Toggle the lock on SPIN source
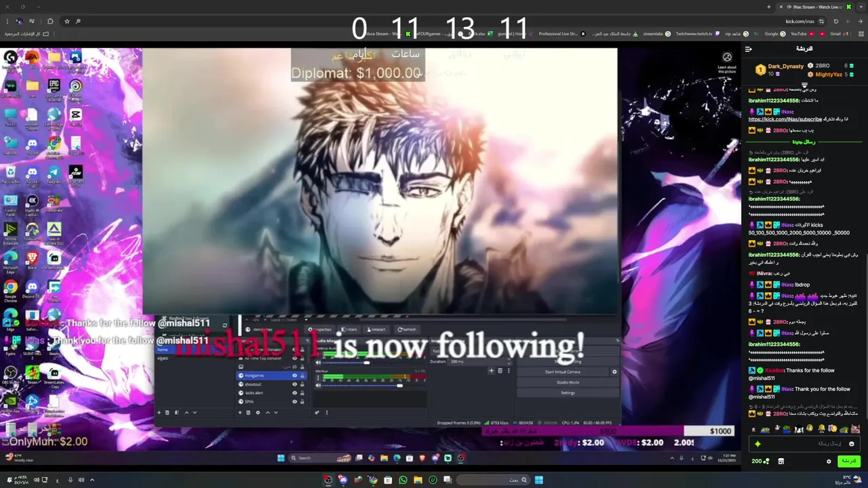 [302, 402]
